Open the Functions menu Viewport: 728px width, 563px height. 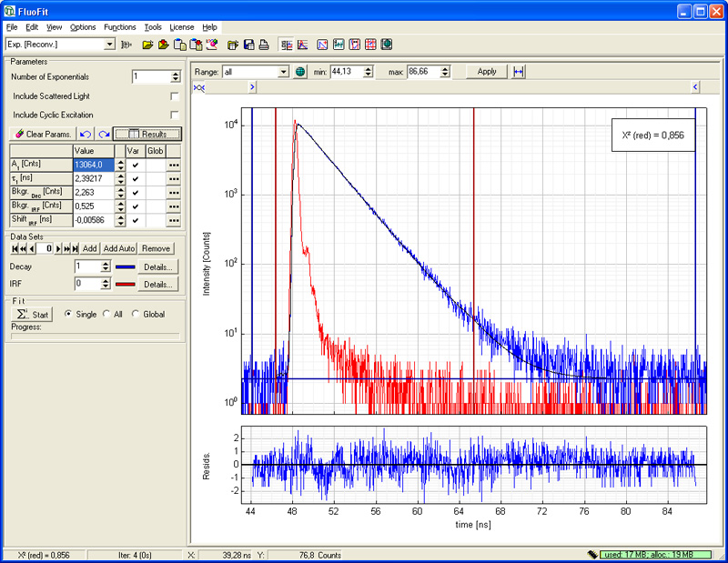click(x=119, y=27)
